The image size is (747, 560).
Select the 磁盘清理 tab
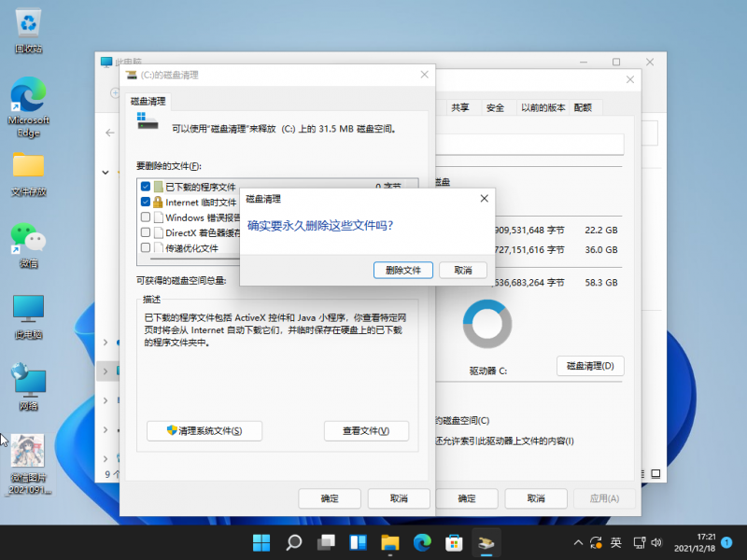(x=148, y=101)
